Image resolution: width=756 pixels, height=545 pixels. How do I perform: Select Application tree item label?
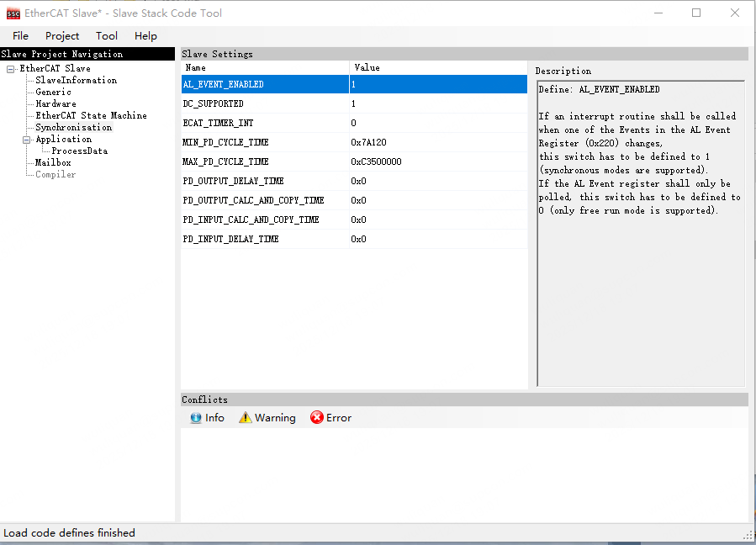[x=64, y=139]
